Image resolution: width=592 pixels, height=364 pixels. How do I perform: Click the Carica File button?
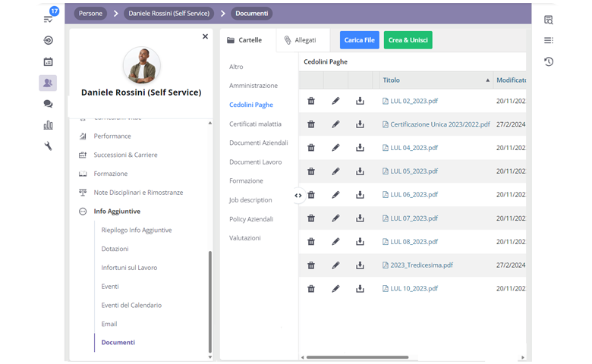(359, 40)
